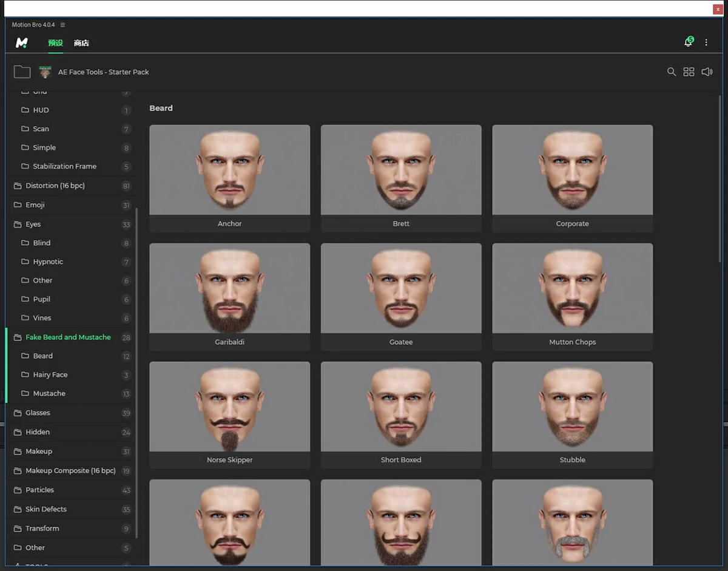The image size is (728, 571).
Task: Open the packs folder icon
Action: [22, 72]
